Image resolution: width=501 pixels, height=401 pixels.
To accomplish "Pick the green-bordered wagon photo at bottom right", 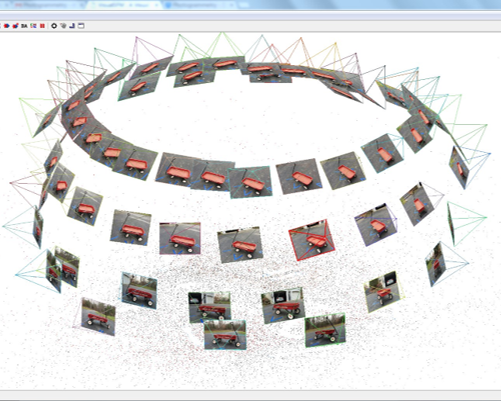I will click(x=325, y=330).
